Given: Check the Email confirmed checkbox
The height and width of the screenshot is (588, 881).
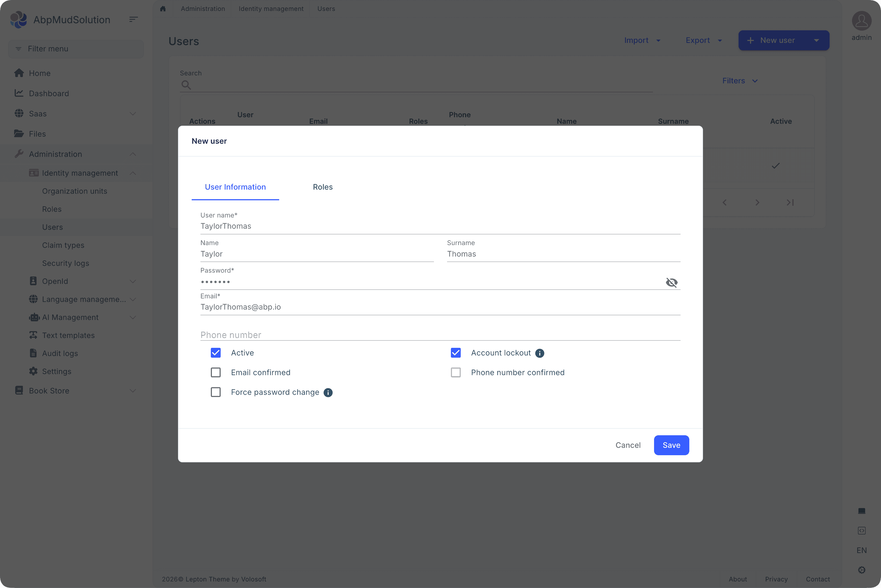Looking at the screenshot, I should [x=216, y=372].
